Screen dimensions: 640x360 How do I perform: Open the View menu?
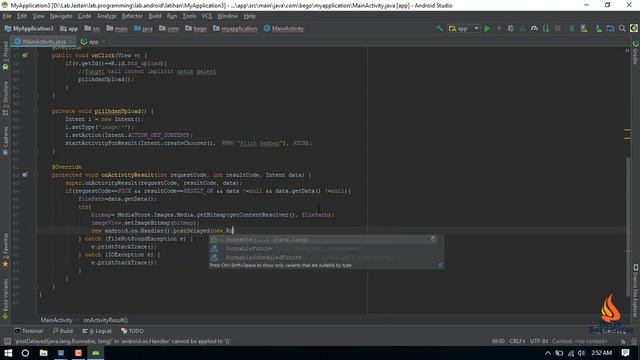[x=38, y=16]
